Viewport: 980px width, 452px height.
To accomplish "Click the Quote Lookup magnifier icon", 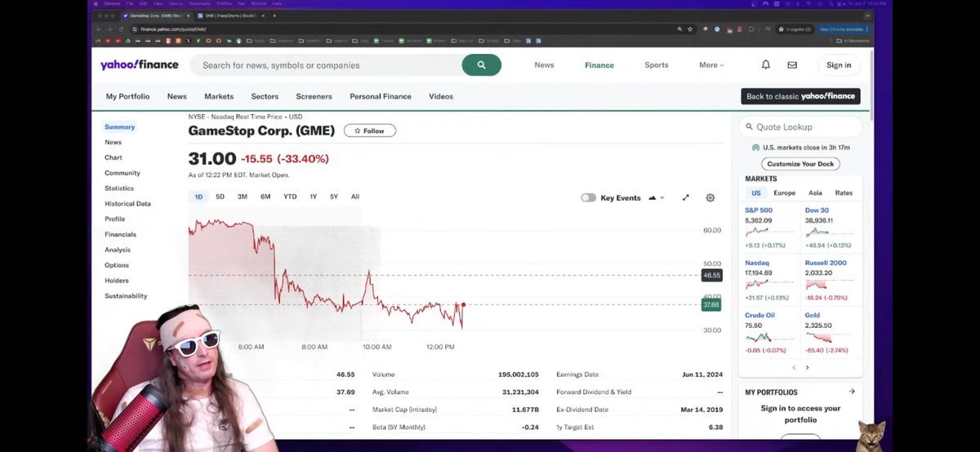I will [x=748, y=127].
